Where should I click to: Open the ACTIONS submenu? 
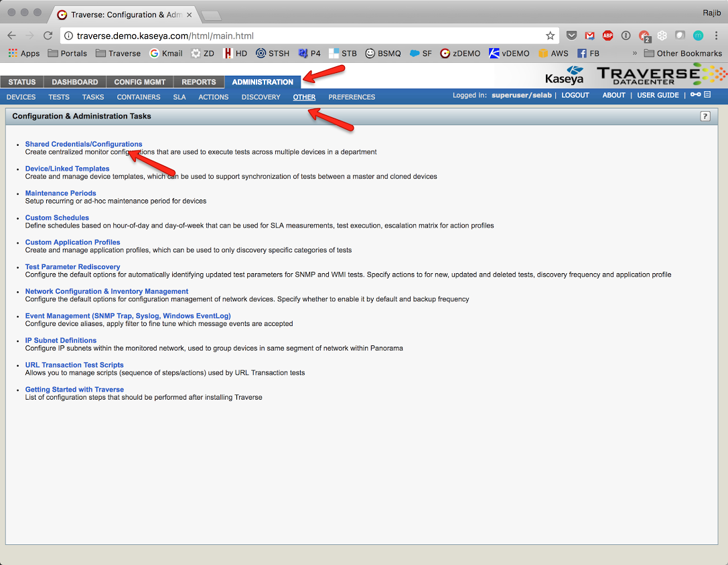(x=214, y=97)
